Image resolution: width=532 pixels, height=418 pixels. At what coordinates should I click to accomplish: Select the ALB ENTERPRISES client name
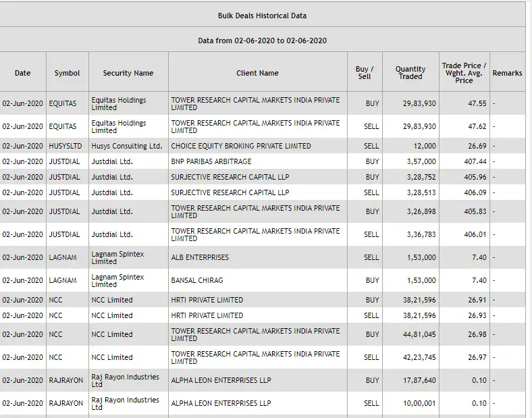(200, 257)
